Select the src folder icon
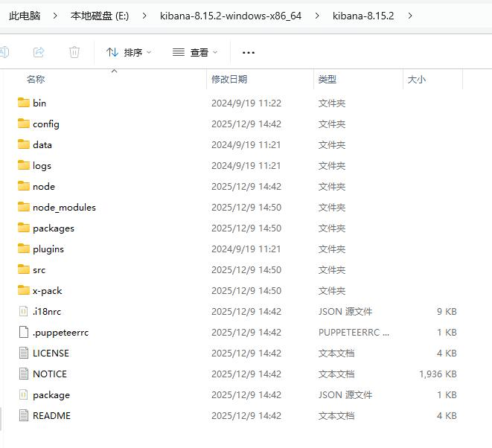 (x=24, y=269)
